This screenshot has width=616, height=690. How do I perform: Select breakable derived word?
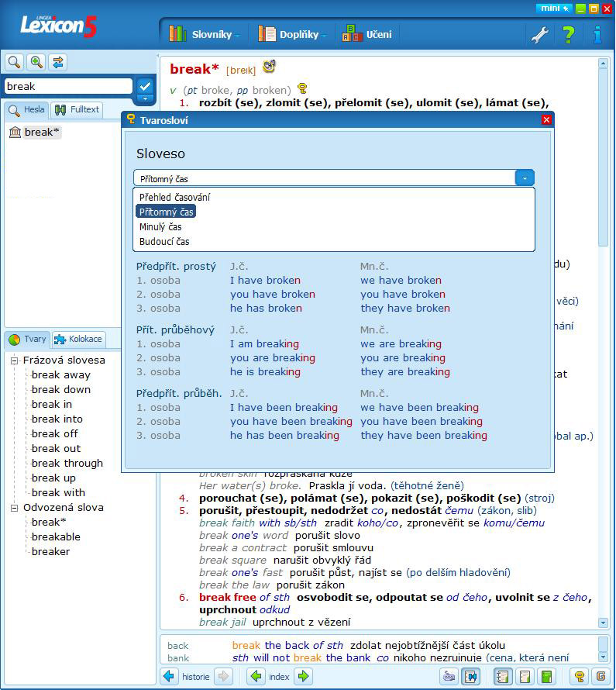click(x=56, y=536)
